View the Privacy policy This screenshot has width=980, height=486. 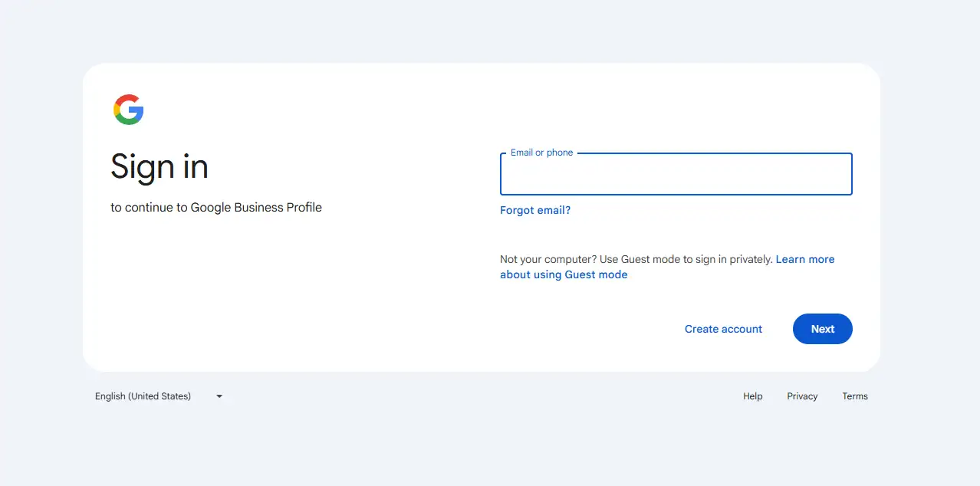click(x=801, y=396)
